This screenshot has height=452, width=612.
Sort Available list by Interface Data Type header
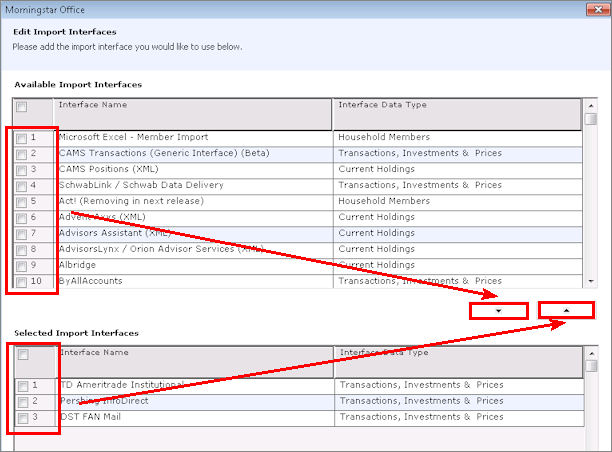[456, 105]
